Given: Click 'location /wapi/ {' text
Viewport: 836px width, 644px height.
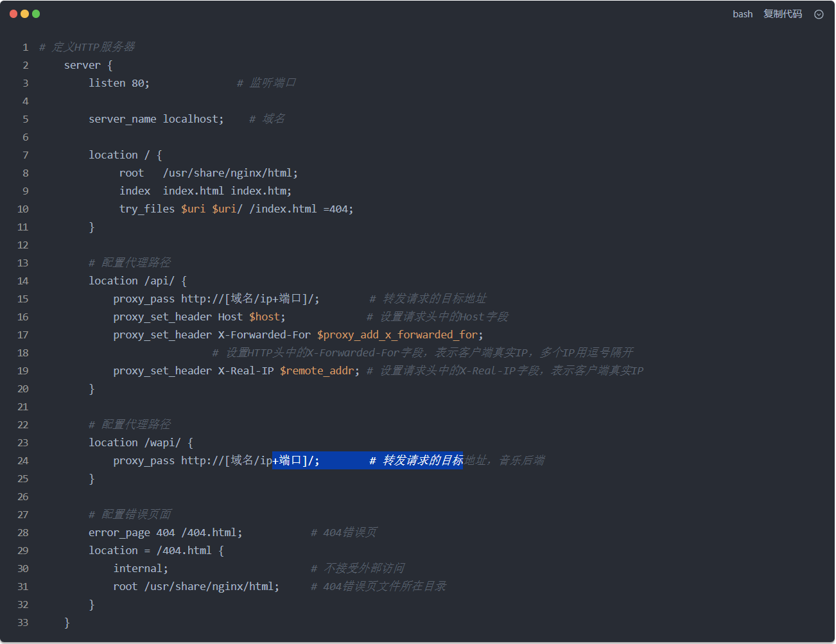Looking at the screenshot, I should click(x=141, y=442).
